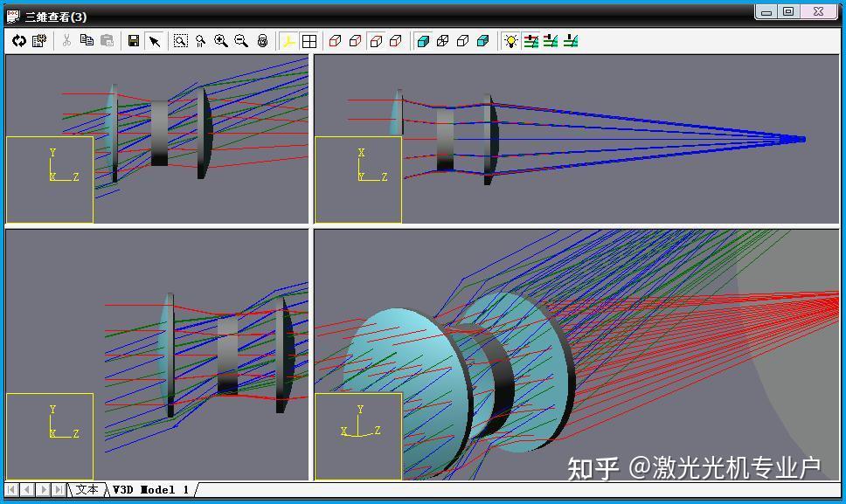Activate the zoom window tool
Image resolution: width=846 pixels, height=504 pixels.
[181, 40]
